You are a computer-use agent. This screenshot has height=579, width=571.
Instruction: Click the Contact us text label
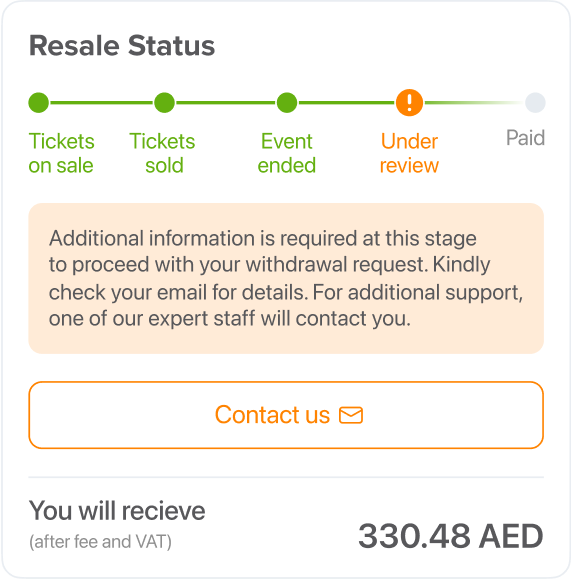(x=272, y=415)
